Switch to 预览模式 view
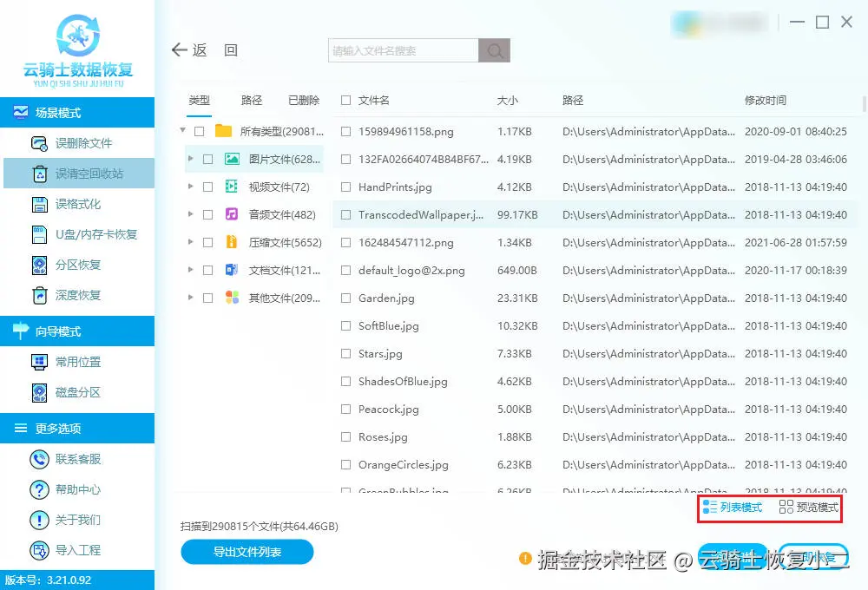This screenshot has width=868, height=590. [x=809, y=507]
